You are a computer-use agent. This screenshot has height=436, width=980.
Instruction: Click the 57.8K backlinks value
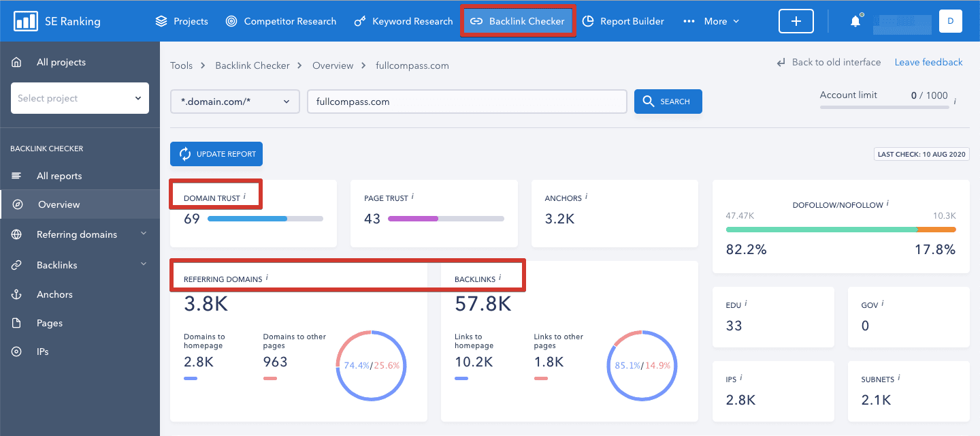483,303
